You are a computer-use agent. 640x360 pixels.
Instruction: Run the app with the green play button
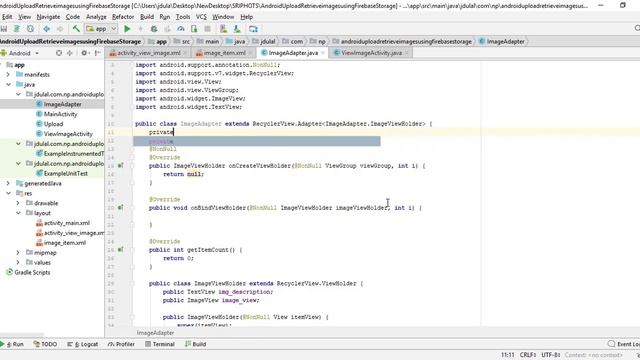point(127,29)
